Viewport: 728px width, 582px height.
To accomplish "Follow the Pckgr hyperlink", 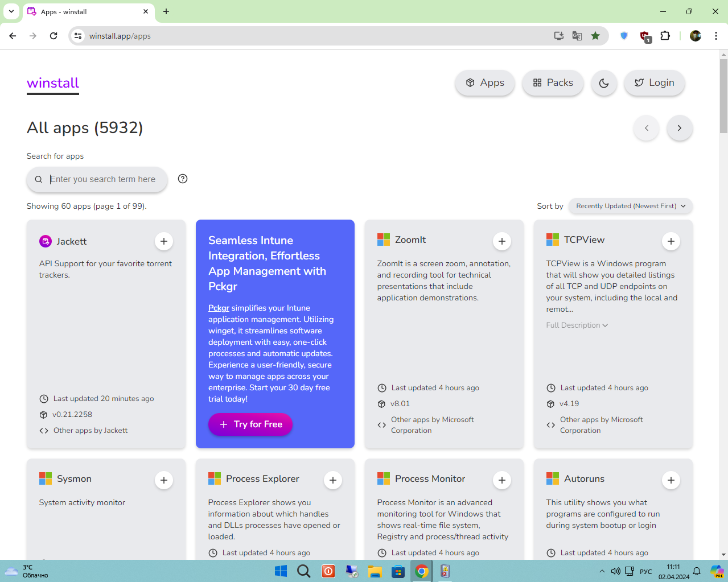I will [219, 308].
